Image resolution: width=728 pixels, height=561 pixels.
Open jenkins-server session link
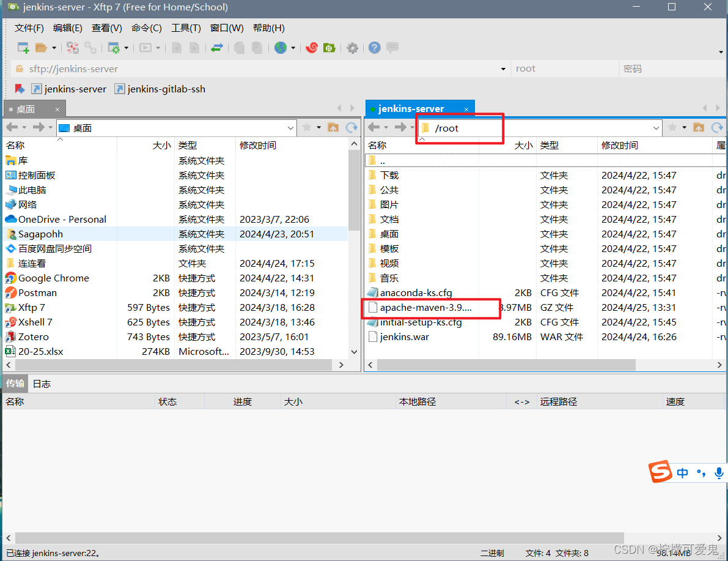[68, 89]
